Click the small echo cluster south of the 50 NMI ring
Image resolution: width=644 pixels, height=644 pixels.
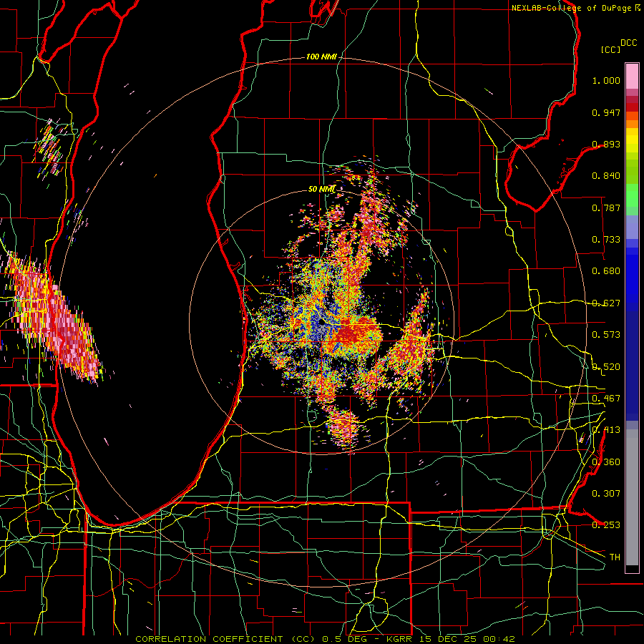pos(344,427)
